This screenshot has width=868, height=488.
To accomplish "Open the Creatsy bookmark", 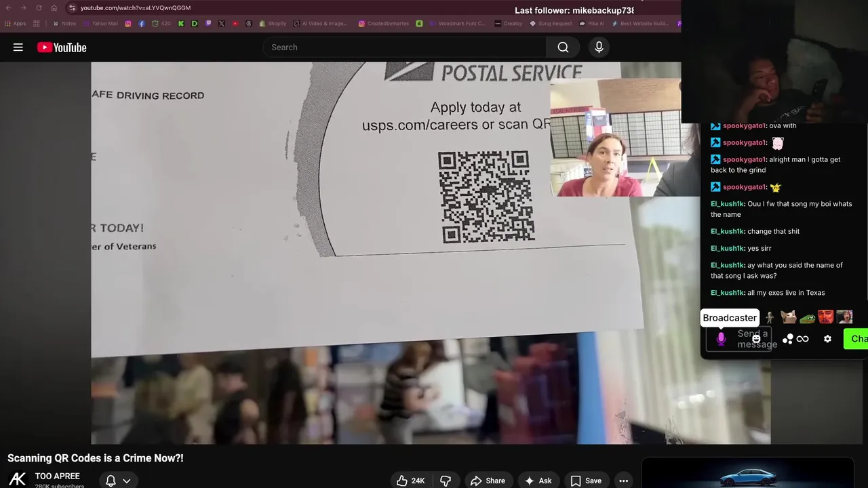I will [x=509, y=24].
